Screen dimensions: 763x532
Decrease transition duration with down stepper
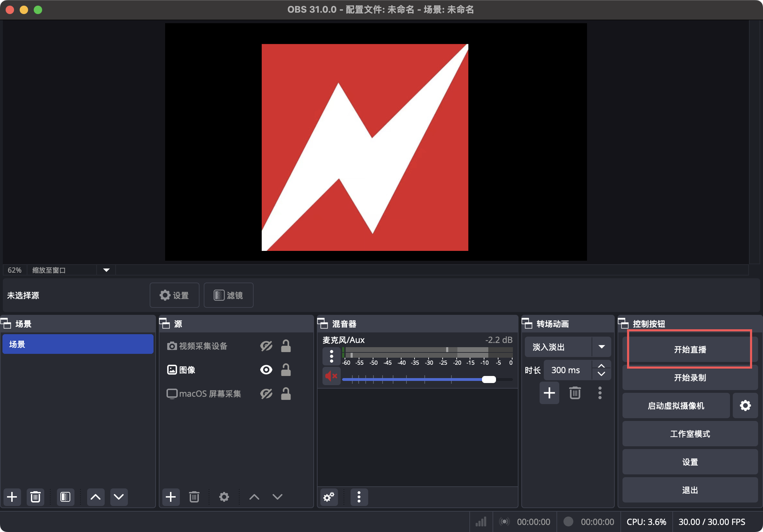[x=601, y=374]
